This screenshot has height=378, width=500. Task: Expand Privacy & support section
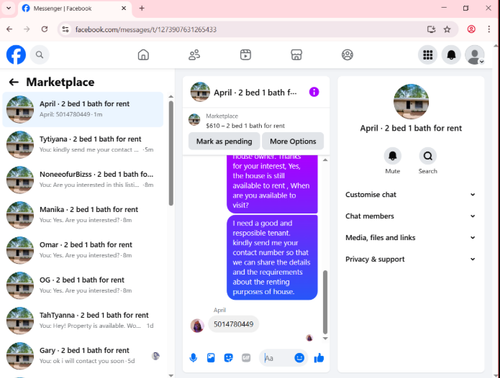410,259
